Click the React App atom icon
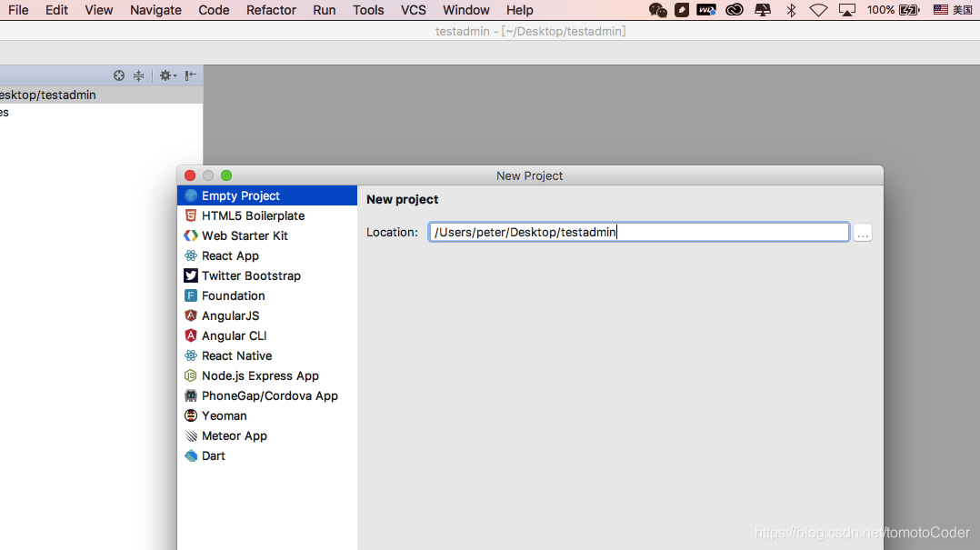Image resolution: width=980 pixels, height=550 pixels. click(x=191, y=255)
